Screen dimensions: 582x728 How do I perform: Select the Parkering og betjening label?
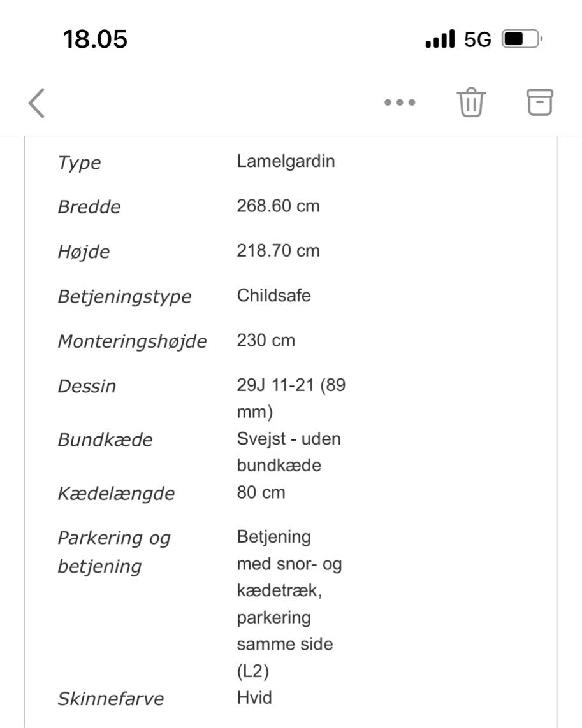(x=113, y=552)
